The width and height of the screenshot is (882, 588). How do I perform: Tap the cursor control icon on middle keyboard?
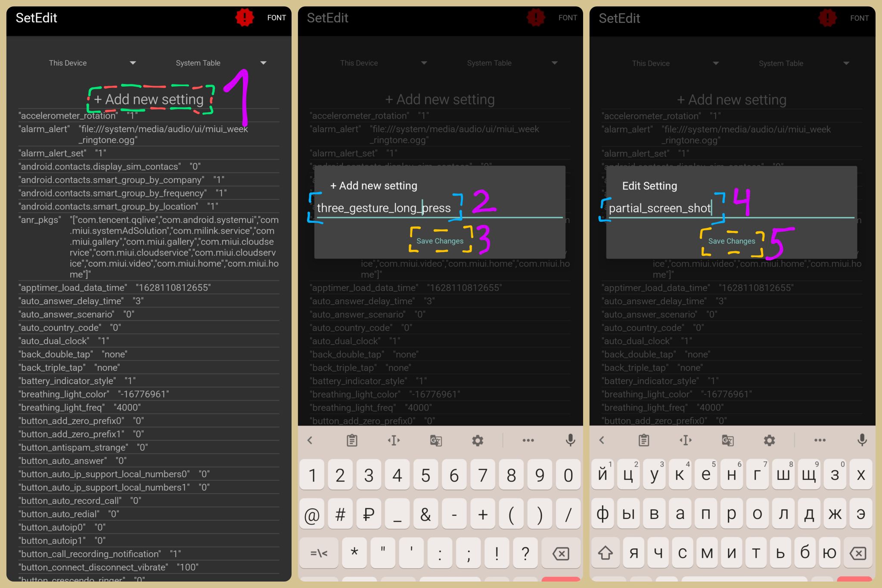tap(394, 440)
